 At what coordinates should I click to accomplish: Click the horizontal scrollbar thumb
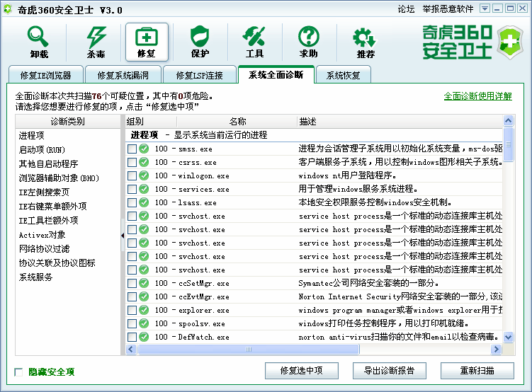click(248, 349)
